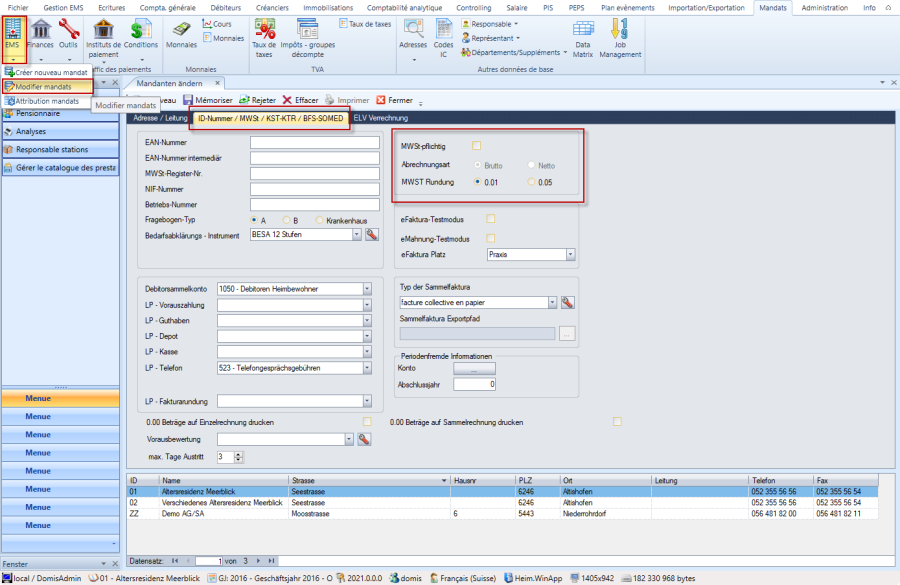Open Data Matrix icon
The height and width of the screenshot is (585, 900).
(x=582, y=40)
